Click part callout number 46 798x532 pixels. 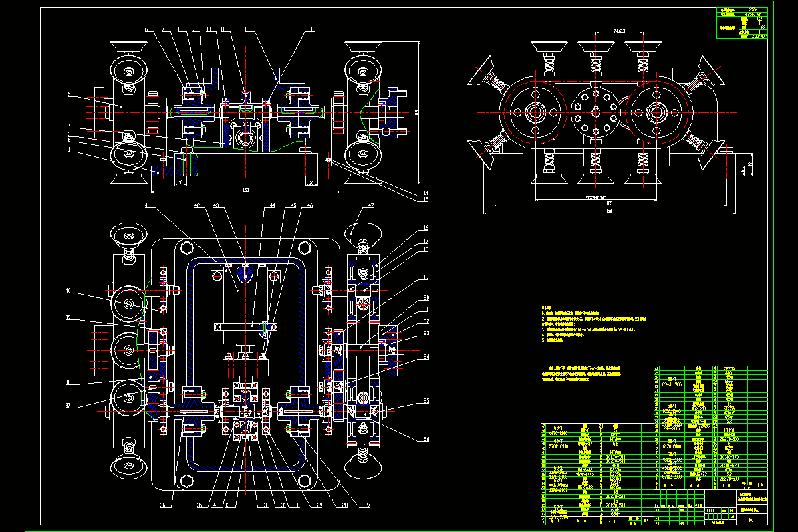pos(309,205)
